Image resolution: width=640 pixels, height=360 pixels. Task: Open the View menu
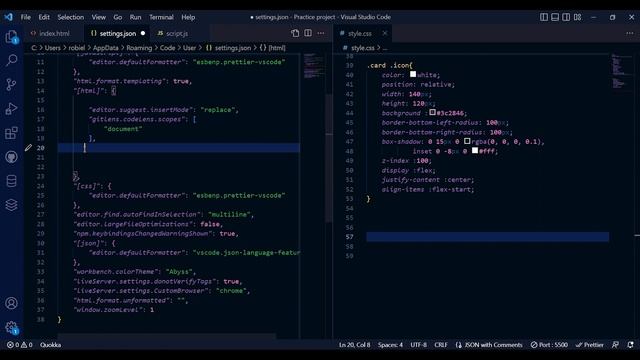98,17
